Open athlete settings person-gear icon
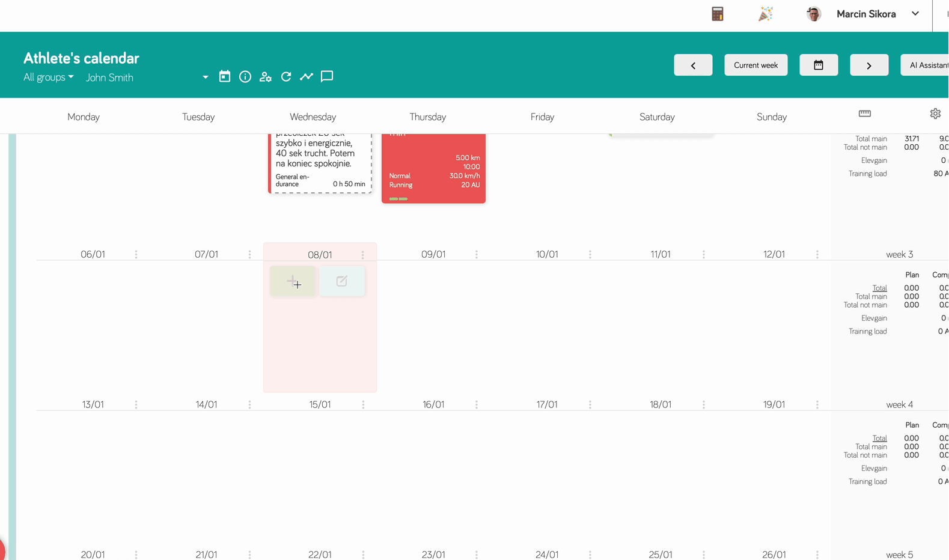 pos(266,76)
